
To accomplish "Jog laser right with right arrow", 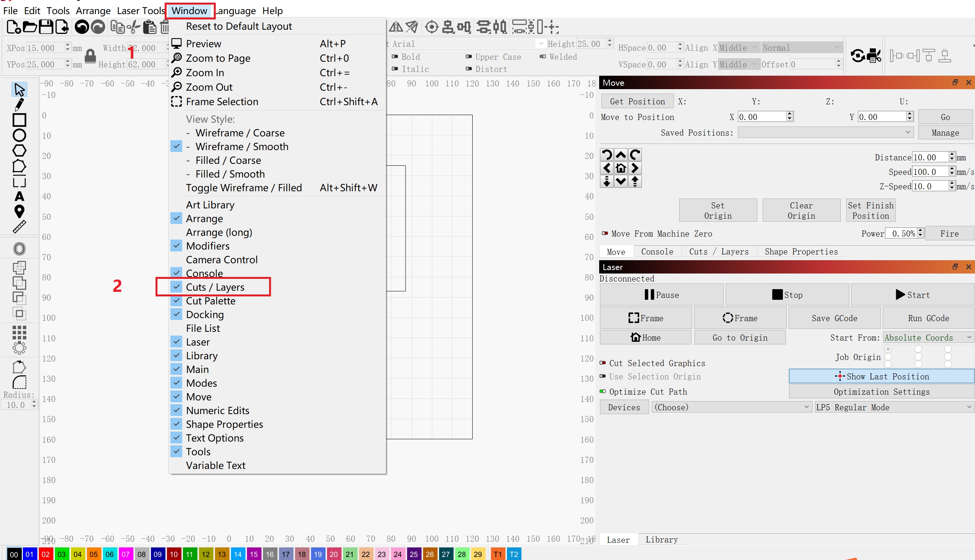I will pyautogui.click(x=635, y=168).
